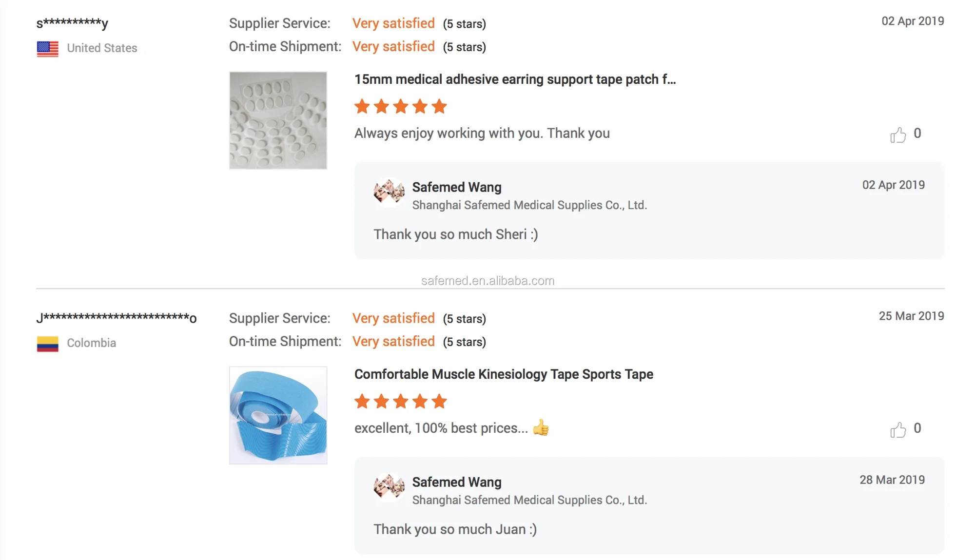Click thumbs-up on the Colombia review
The width and height of the screenshot is (975, 560).
[898, 430]
